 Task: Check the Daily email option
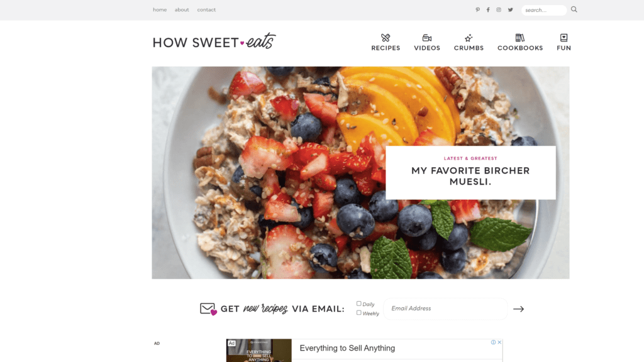(x=359, y=304)
